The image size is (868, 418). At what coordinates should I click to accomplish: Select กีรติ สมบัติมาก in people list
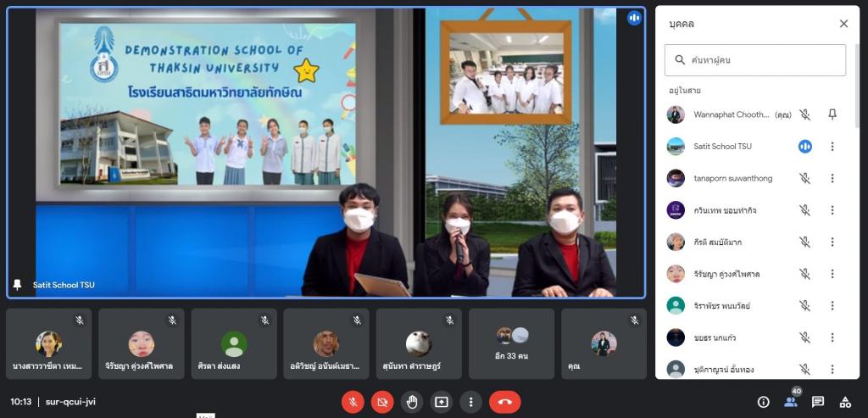point(717,242)
